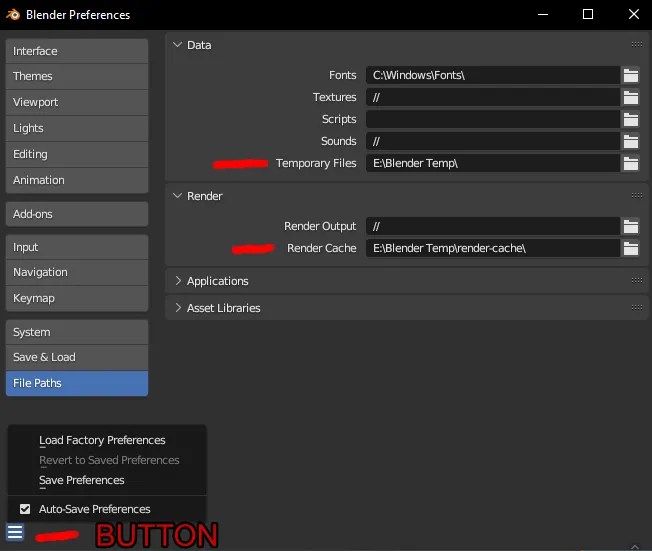Edit the Render Output path field
Viewport: 652px width, 551px height.
click(x=493, y=226)
